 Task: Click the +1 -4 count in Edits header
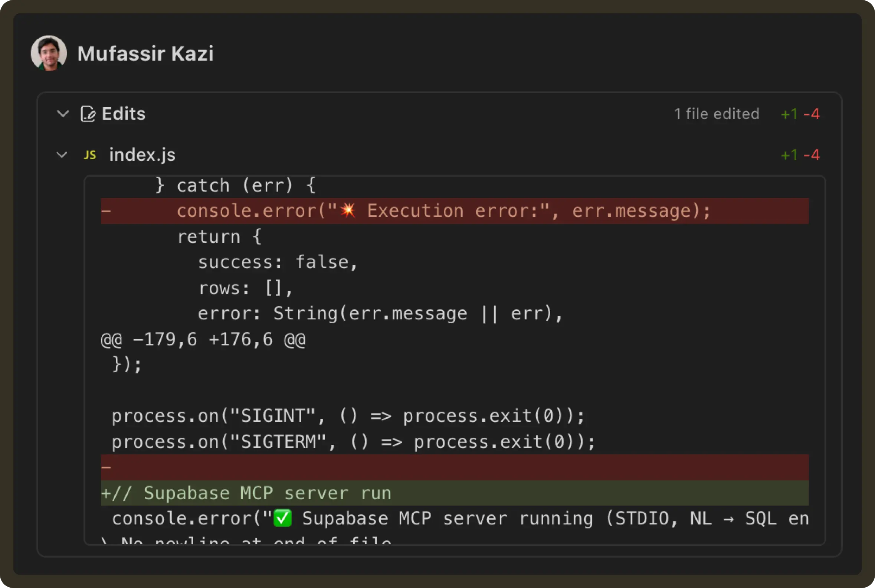click(x=800, y=114)
